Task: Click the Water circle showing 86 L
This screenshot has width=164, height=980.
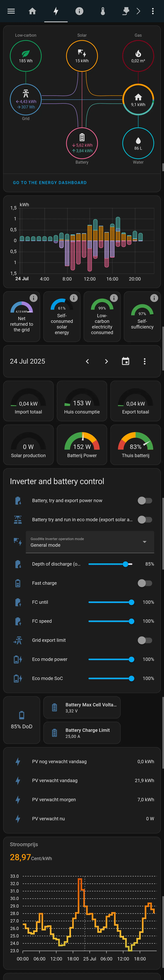Action: (138, 143)
